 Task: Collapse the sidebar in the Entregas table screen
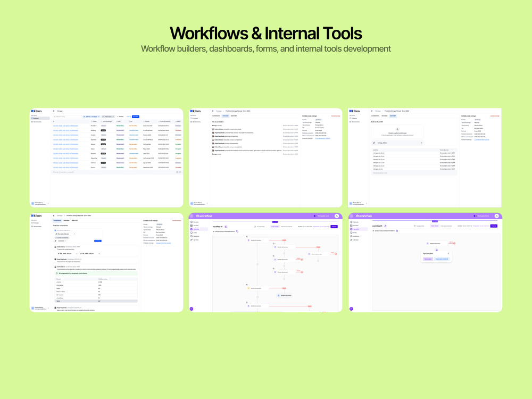pos(54,111)
